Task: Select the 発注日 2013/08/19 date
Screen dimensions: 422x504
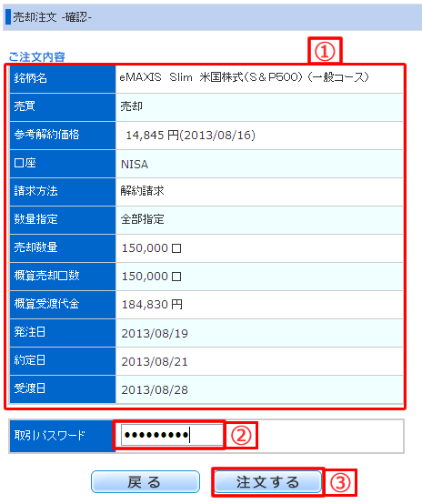Action: click(x=155, y=333)
